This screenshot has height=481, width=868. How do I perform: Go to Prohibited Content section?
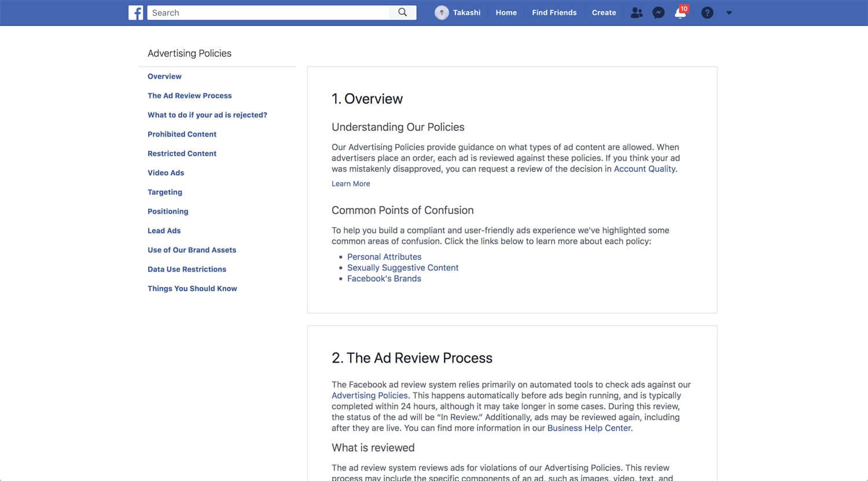coord(182,134)
